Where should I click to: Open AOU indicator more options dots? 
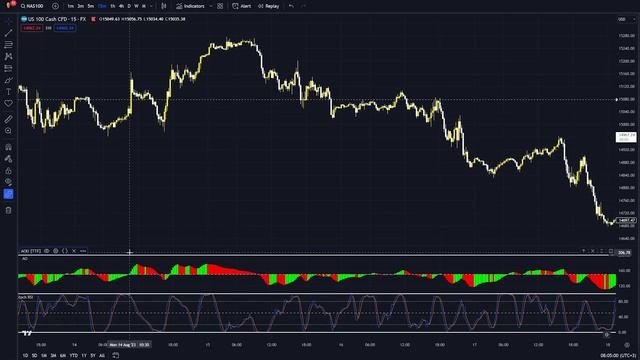coord(83,251)
